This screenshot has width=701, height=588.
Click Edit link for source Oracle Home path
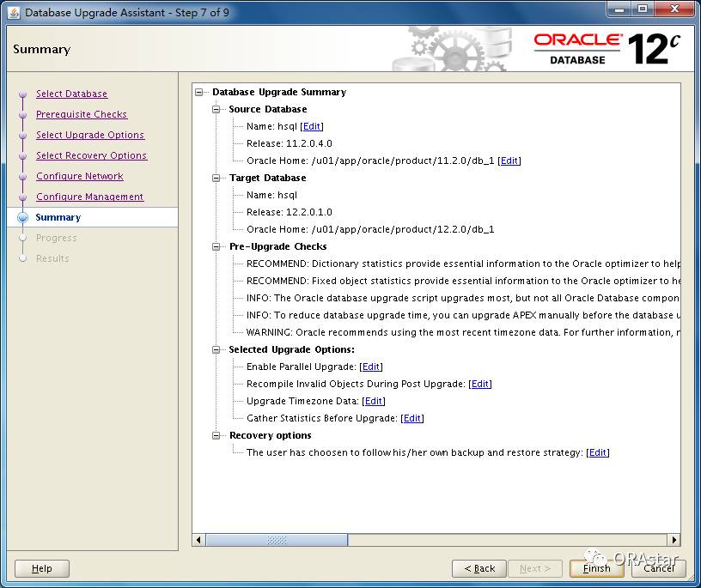tap(509, 161)
